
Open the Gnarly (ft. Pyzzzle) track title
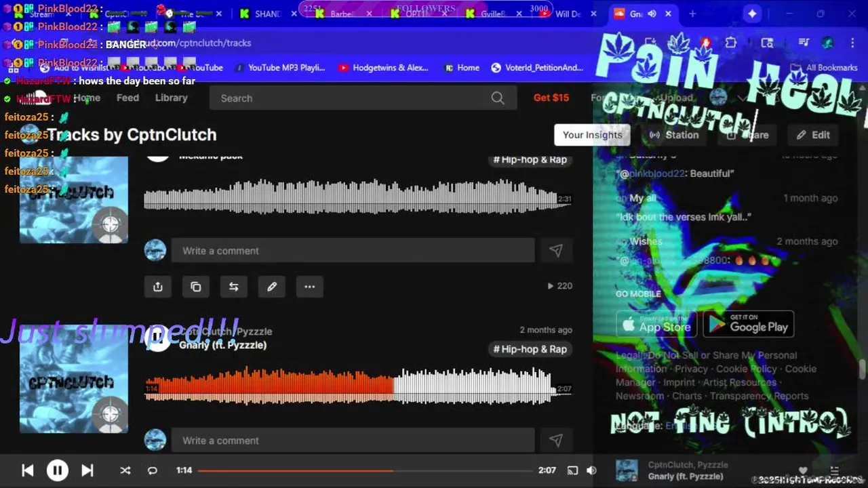click(222, 345)
